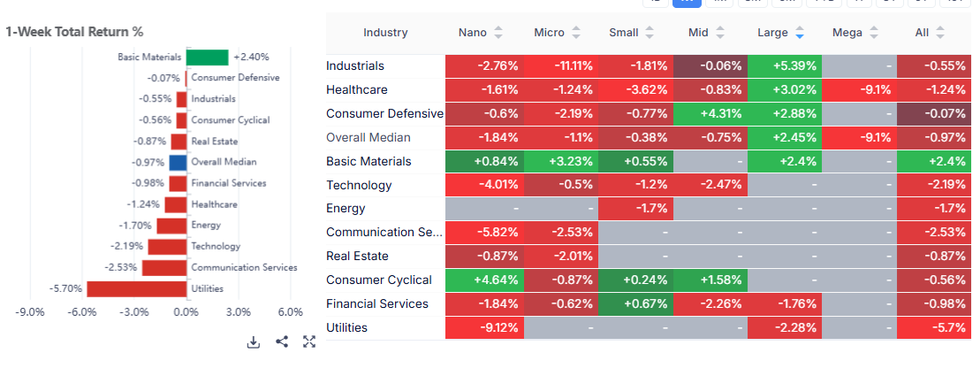980x376 pixels.
Task: Click the share icon below the chart
Action: (x=282, y=342)
